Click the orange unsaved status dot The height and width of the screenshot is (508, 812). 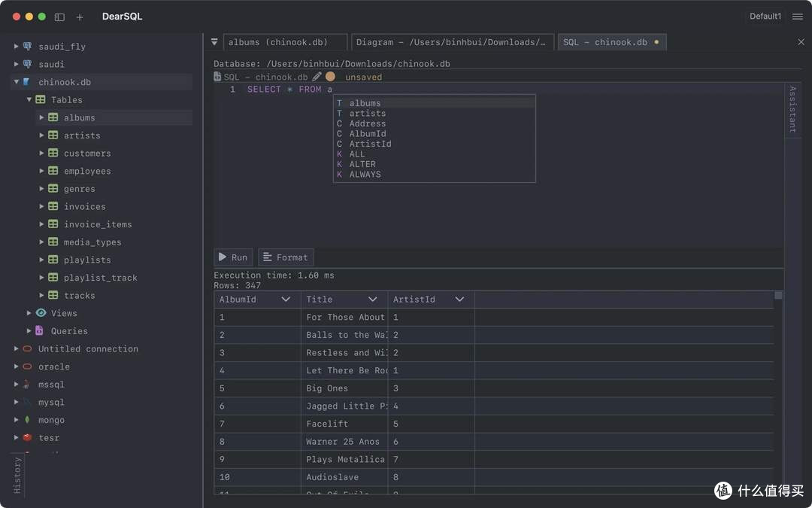(x=330, y=77)
